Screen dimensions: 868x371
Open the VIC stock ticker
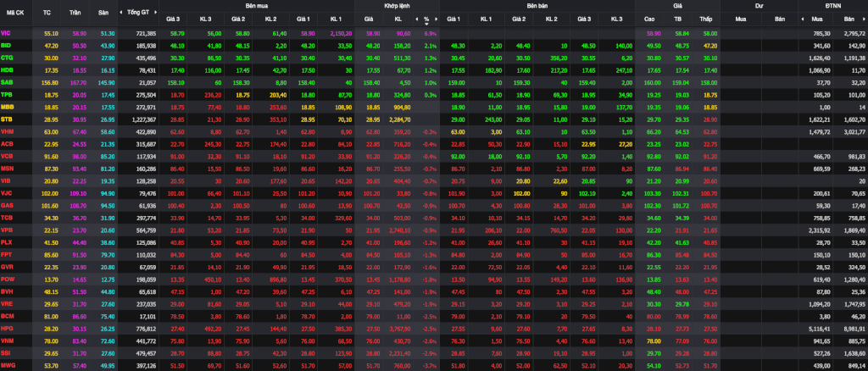pyautogui.click(x=6, y=34)
